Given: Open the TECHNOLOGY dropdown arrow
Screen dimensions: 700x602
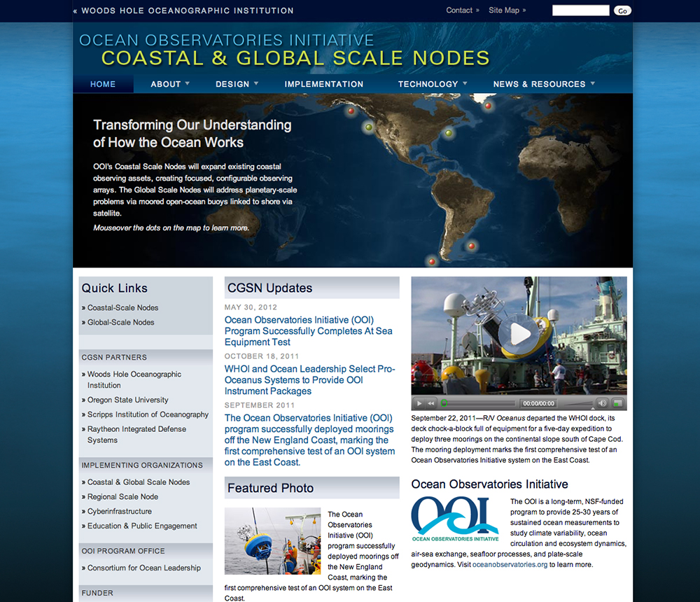Looking at the screenshot, I should [x=465, y=83].
